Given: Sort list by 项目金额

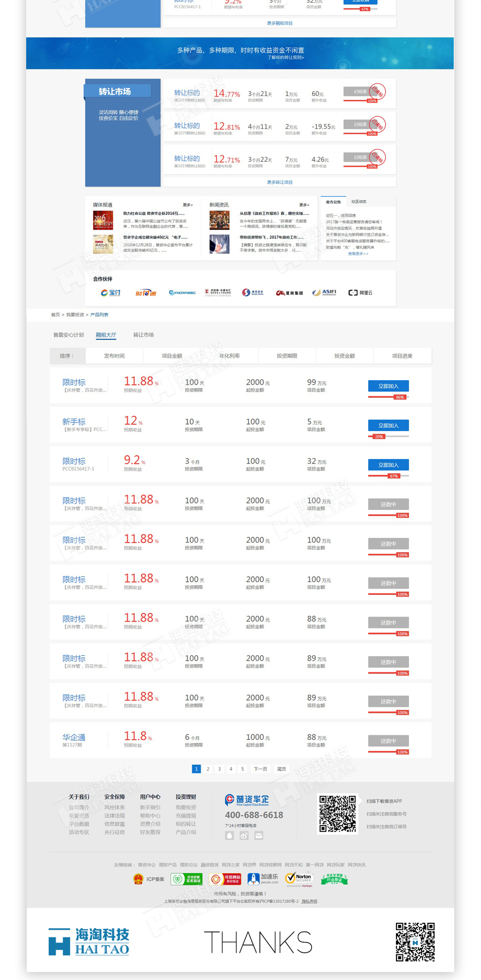Looking at the screenshot, I should click(172, 356).
